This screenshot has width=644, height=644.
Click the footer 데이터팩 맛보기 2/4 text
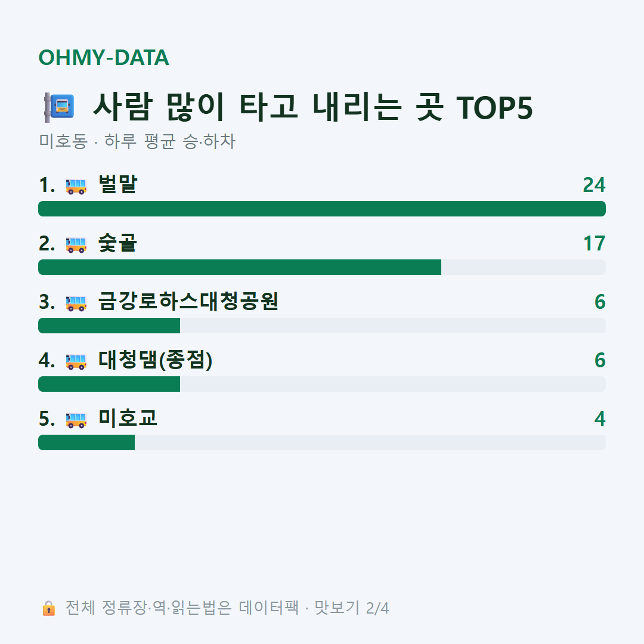coord(314,608)
